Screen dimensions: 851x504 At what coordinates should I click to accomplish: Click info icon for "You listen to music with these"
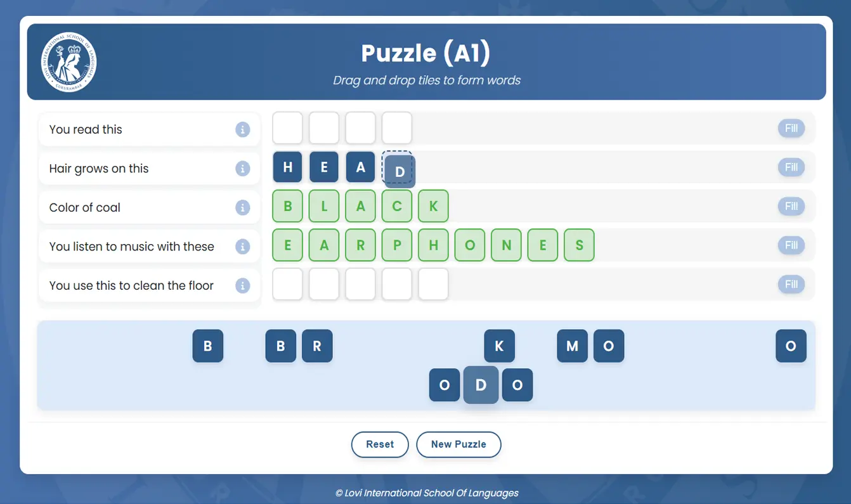pos(243,246)
